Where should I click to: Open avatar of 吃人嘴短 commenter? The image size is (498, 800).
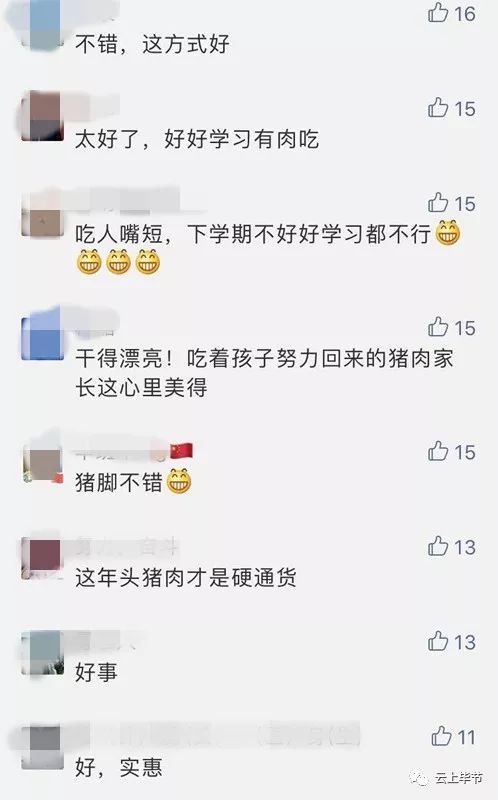click(43, 214)
